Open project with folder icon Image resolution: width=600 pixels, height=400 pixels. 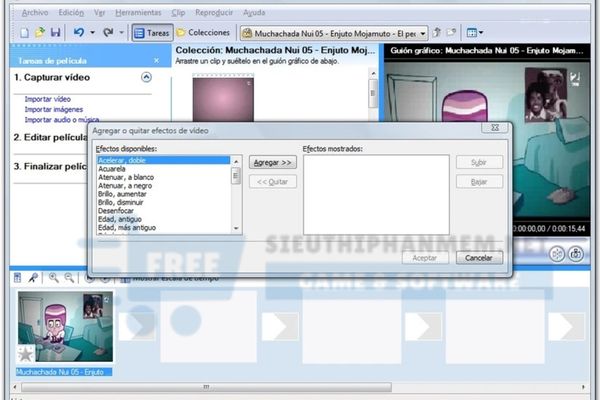(39, 33)
